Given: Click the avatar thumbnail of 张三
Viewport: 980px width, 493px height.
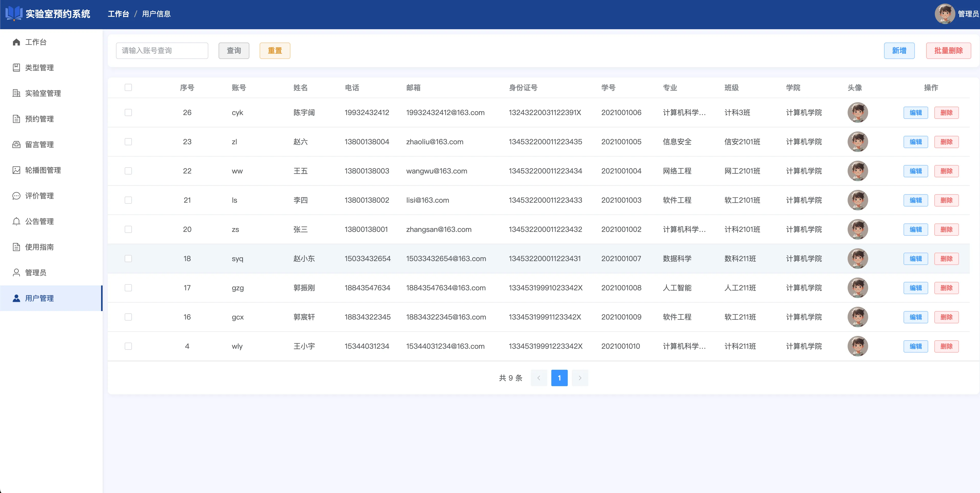Looking at the screenshot, I should [857, 229].
